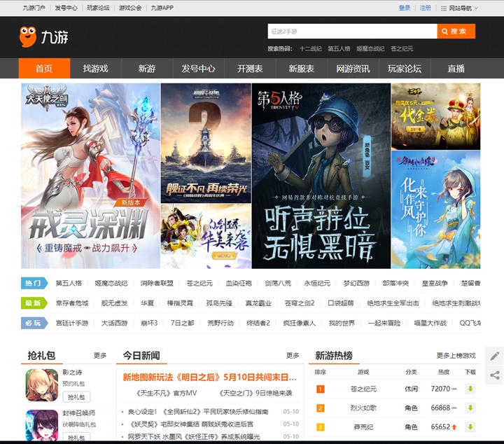
Task: Open the 化作风来守护你 banner
Action: click(x=436, y=209)
